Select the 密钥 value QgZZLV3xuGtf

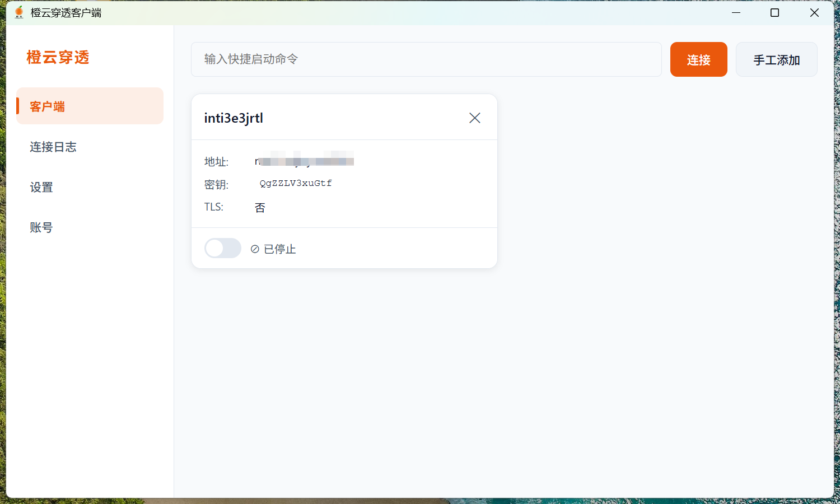pyautogui.click(x=295, y=183)
